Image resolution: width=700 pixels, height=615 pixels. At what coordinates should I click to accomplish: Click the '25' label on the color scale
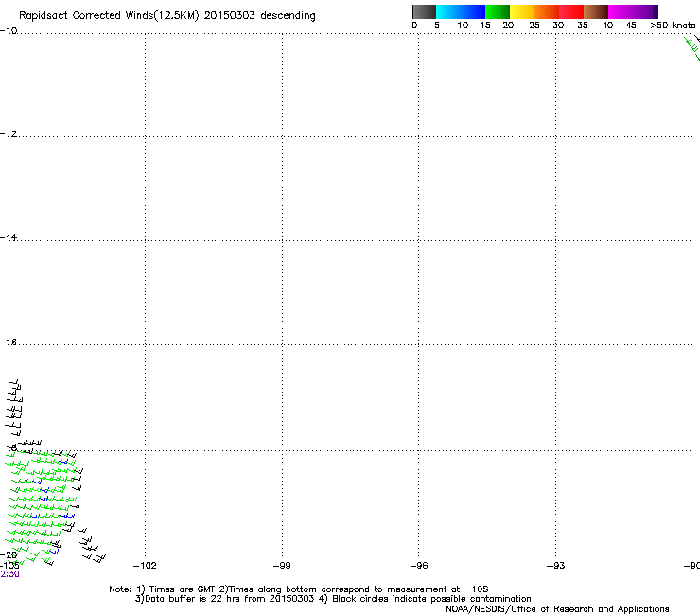coord(534,26)
